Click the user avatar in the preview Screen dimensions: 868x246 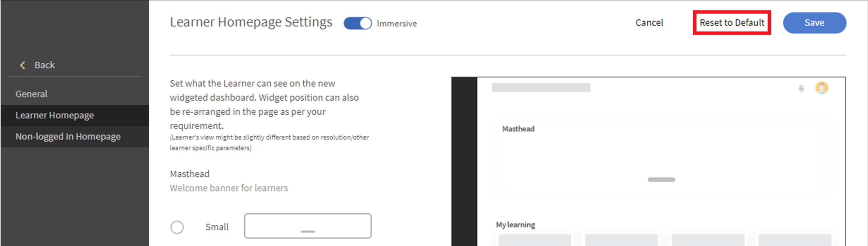tap(822, 88)
